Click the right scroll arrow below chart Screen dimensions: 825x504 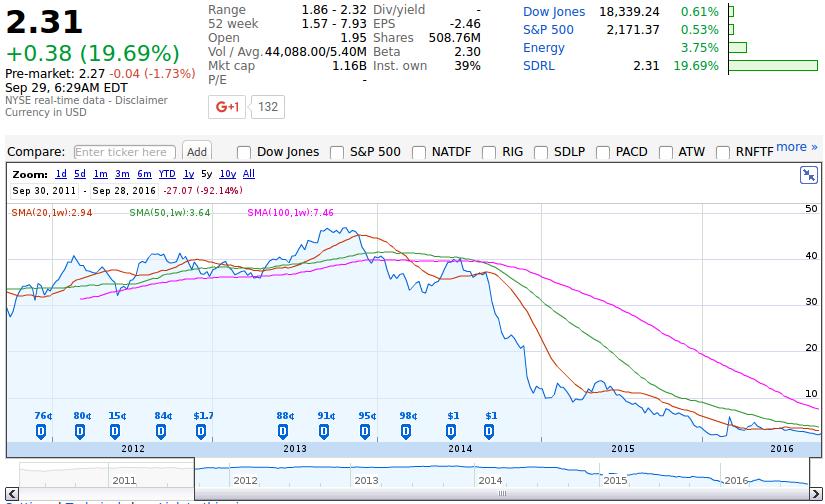816,493
